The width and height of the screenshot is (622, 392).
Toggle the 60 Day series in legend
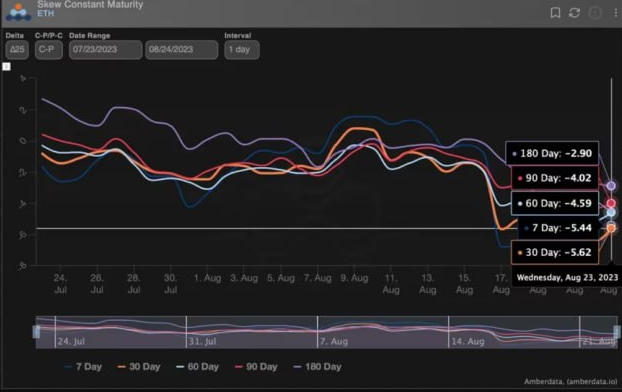pos(198,367)
